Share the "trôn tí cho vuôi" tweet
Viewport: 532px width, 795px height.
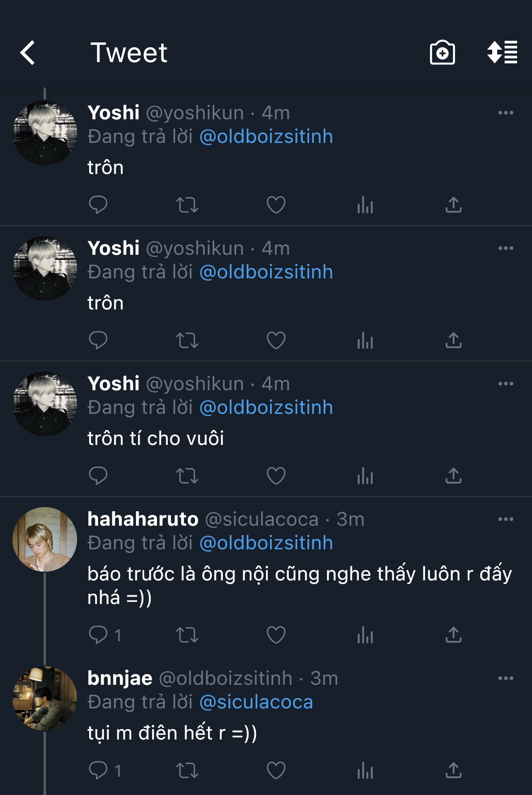[x=453, y=476]
